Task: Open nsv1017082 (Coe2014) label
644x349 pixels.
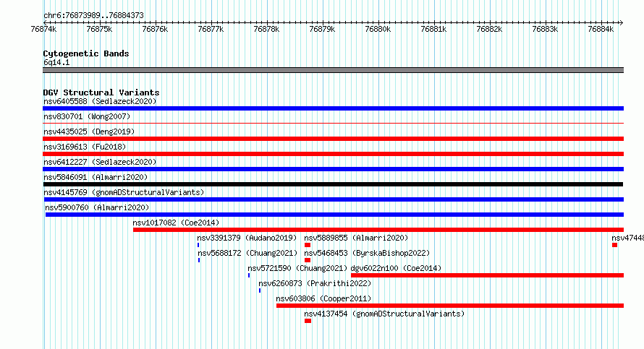Action: (x=176, y=223)
